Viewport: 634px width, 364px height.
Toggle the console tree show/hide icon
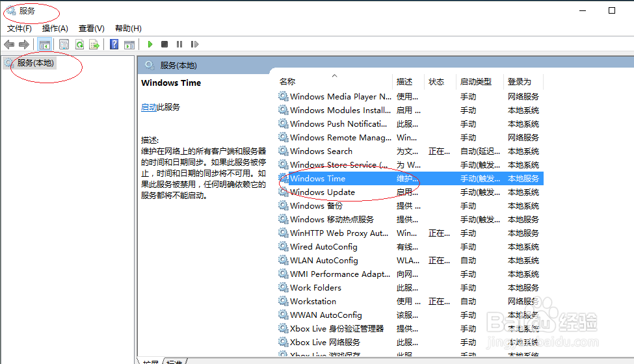click(x=44, y=44)
